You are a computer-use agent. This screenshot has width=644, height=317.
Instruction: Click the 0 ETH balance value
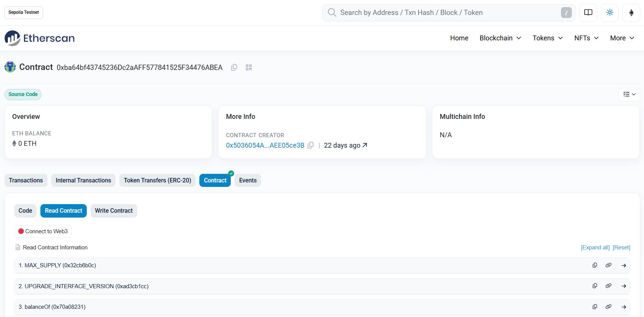coord(27,144)
